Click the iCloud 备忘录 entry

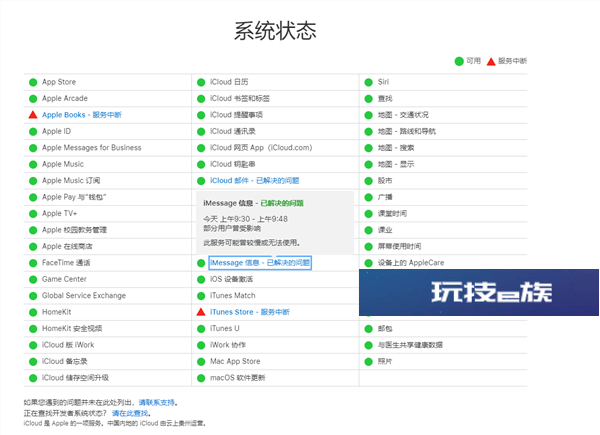65,362
